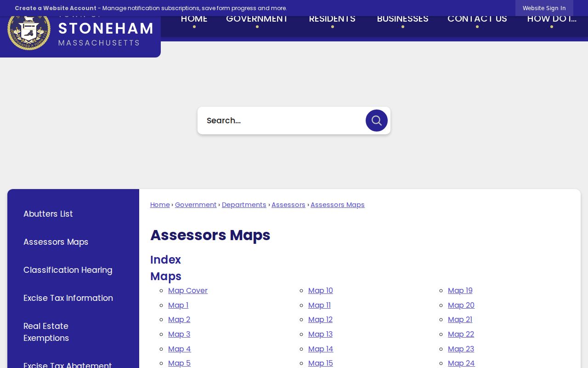Open the Home menu
This screenshot has width=588, height=368.
(x=194, y=19)
